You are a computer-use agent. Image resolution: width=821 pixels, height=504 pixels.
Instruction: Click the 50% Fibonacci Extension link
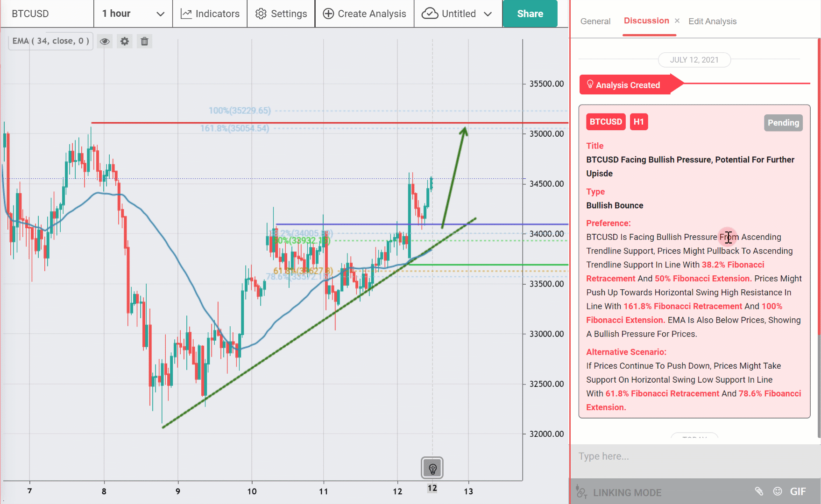(703, 279)
